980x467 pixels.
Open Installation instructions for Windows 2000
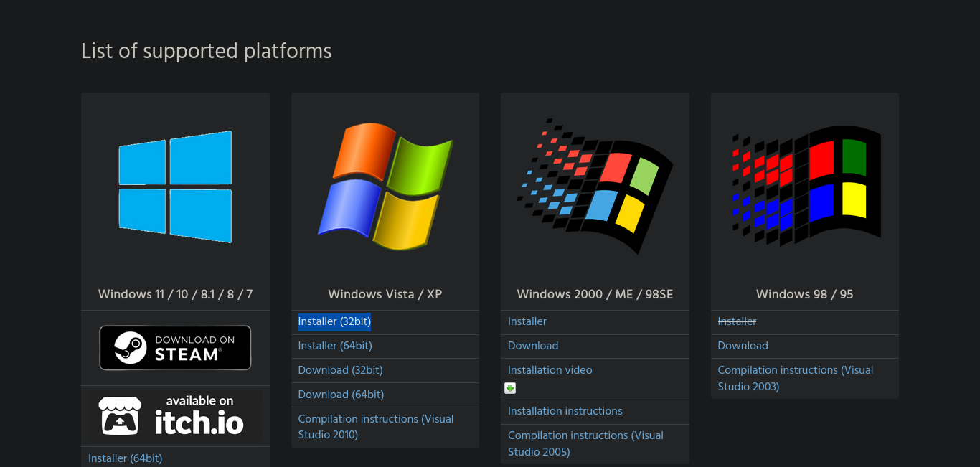[565, 411]
